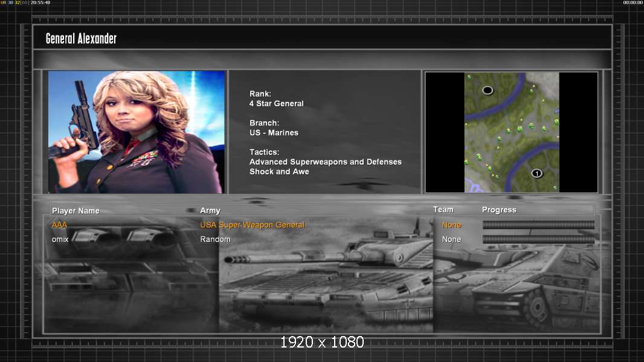
Task: Click the 'Tactics:' label
Action: pyautogui.click(x=264, y=152)
